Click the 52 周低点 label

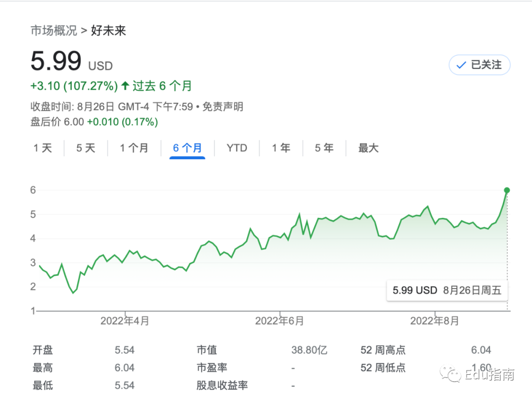[x=383, y=368]
